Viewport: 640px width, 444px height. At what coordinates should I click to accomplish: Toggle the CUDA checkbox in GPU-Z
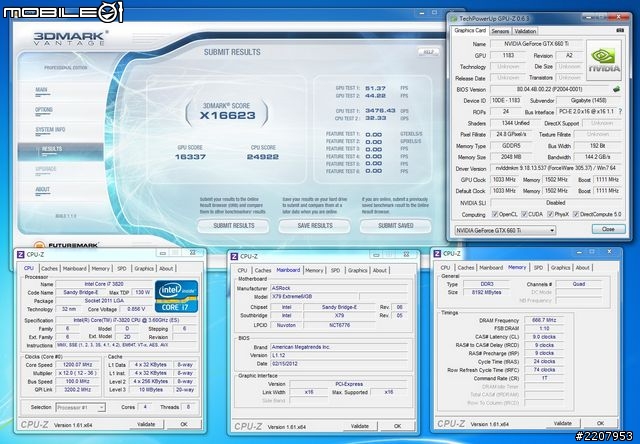tap(524, 214)
